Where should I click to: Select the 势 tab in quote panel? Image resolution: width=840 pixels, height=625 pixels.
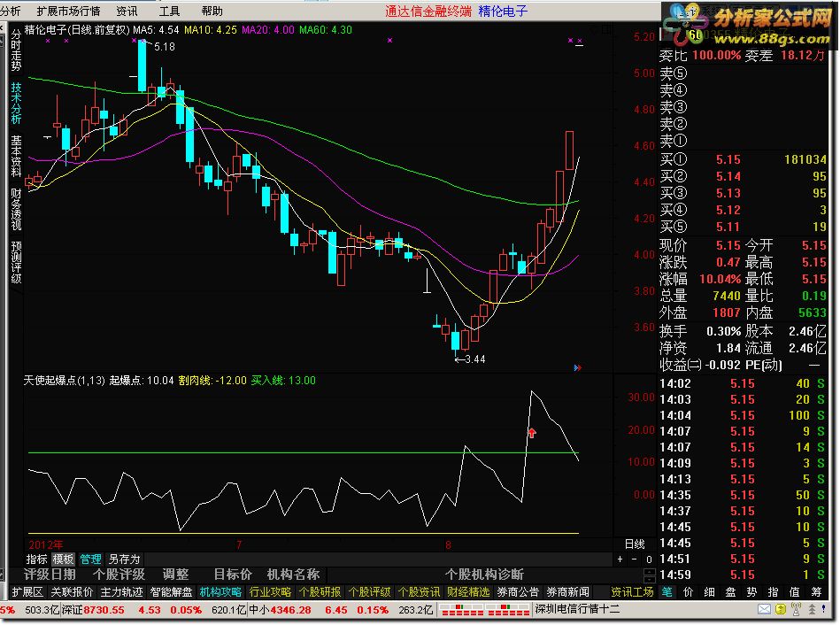[752, 591]
